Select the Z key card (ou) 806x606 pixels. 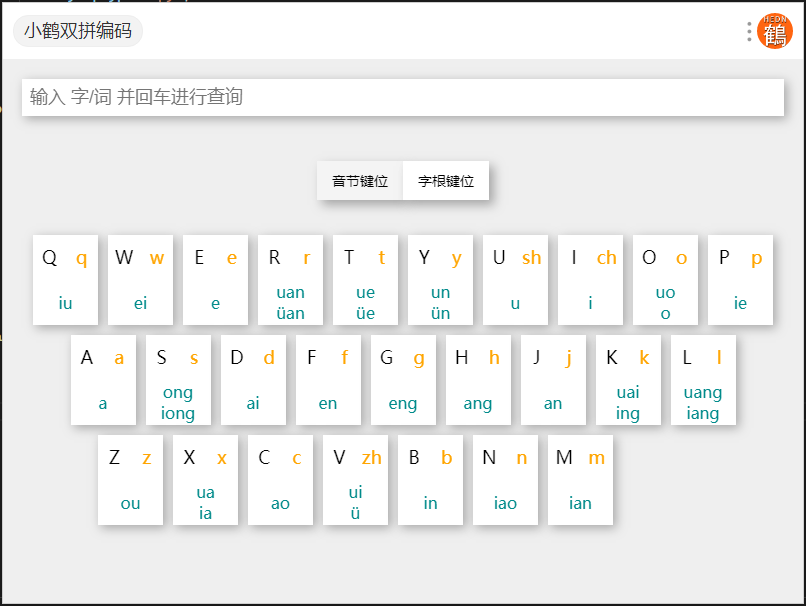coord(131,480)
